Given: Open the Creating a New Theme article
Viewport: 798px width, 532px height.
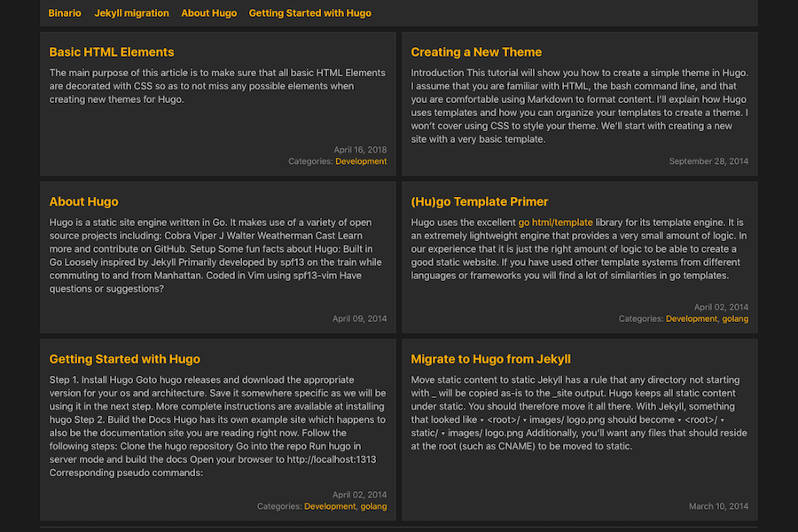Looking at the screenshot, I should tap(476, 52).
